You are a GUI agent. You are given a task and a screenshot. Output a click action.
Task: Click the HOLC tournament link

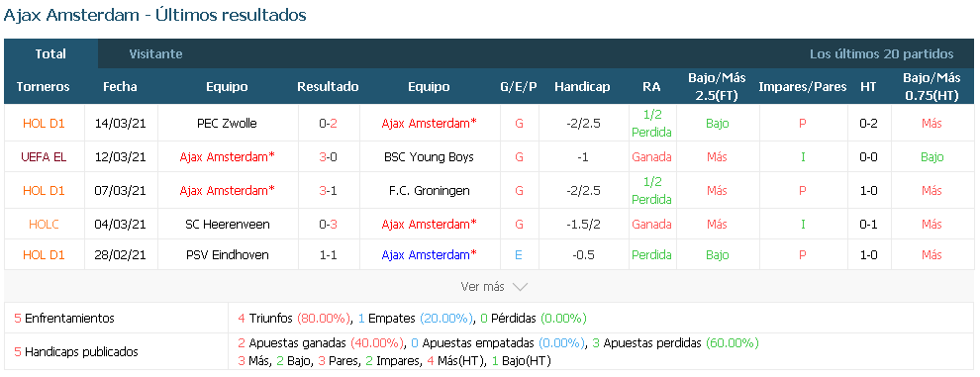click(44, 224)
